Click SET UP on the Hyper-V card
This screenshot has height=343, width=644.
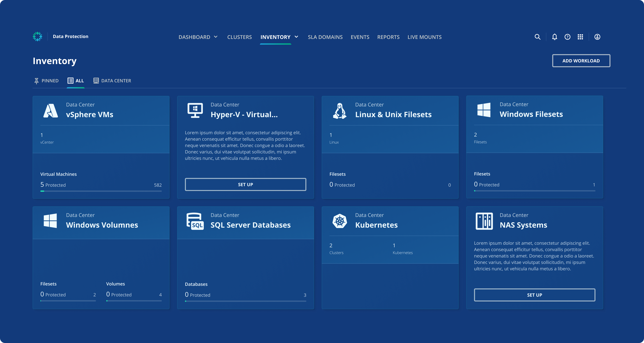point(245,184)
